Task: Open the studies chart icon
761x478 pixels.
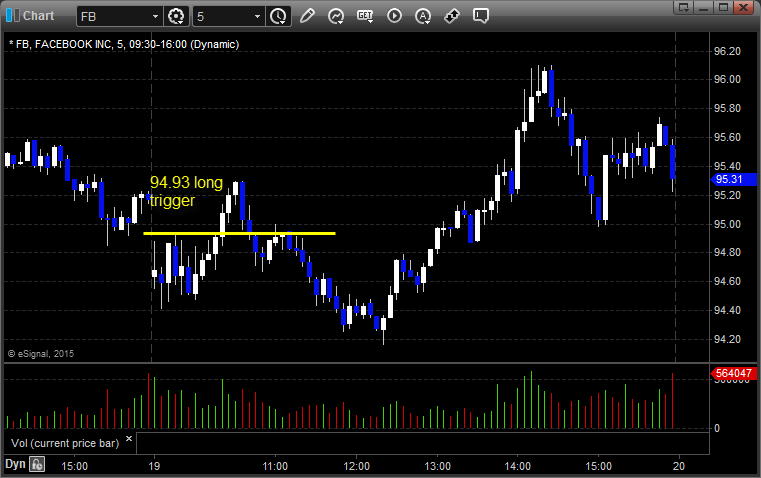Action: click(x=336, y=16)
